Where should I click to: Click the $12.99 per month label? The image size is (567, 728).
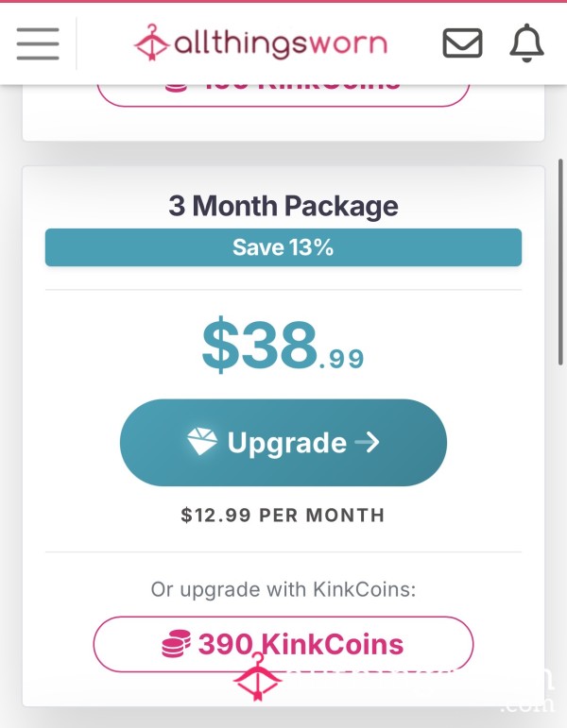[283, 515]
